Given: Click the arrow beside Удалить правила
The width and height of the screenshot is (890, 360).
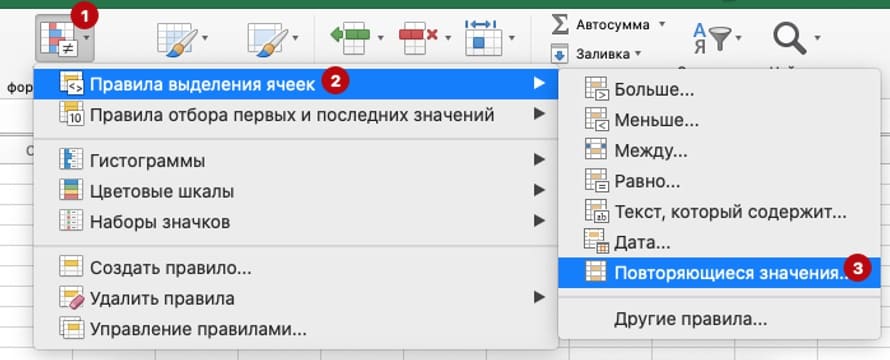Looking at the screenshot, I should pos(539,297).
